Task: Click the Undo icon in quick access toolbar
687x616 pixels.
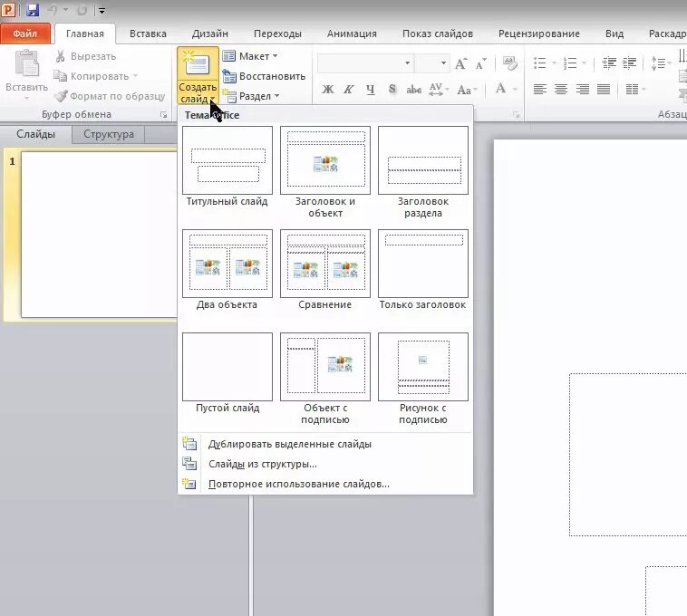Action: (x=53, y=10)
